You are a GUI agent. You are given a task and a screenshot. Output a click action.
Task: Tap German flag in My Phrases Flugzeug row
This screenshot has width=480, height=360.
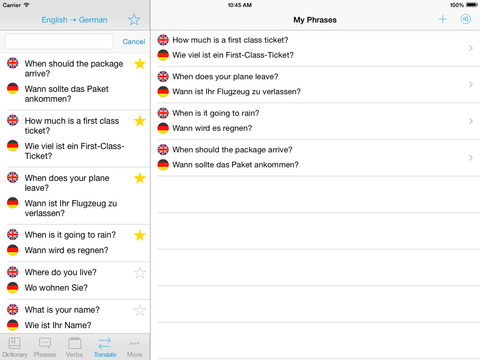tap(163, 91)
